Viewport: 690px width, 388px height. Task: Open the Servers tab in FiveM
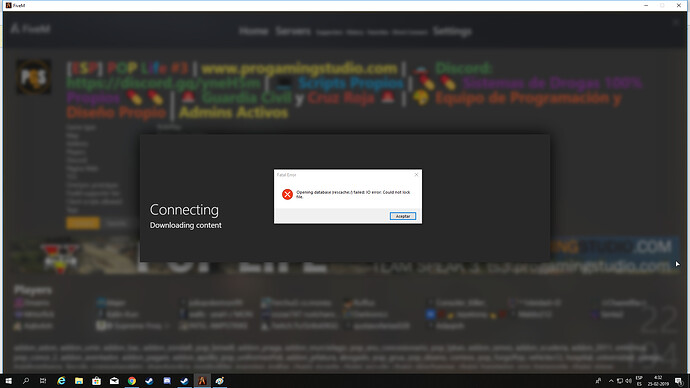click(293, 31)
